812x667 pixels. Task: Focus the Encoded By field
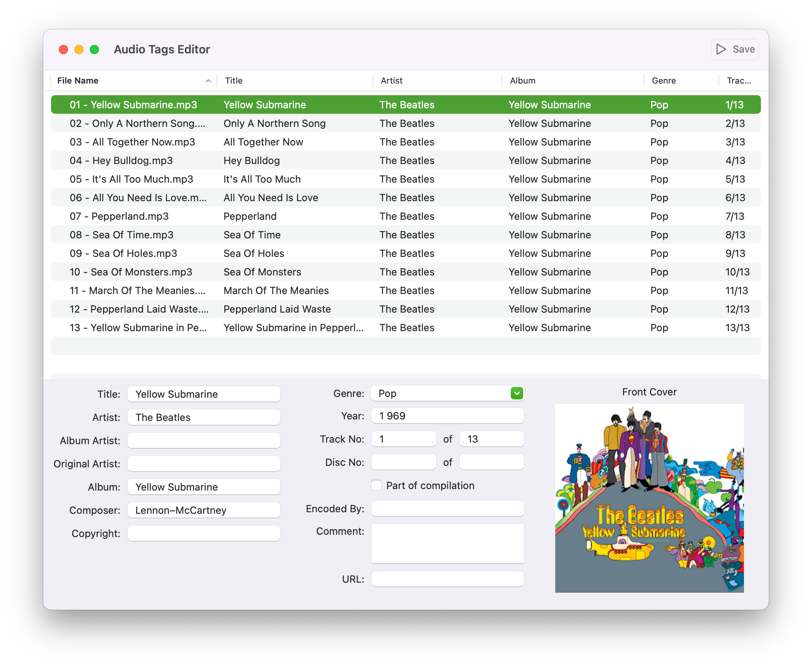(x=447, y=508)
